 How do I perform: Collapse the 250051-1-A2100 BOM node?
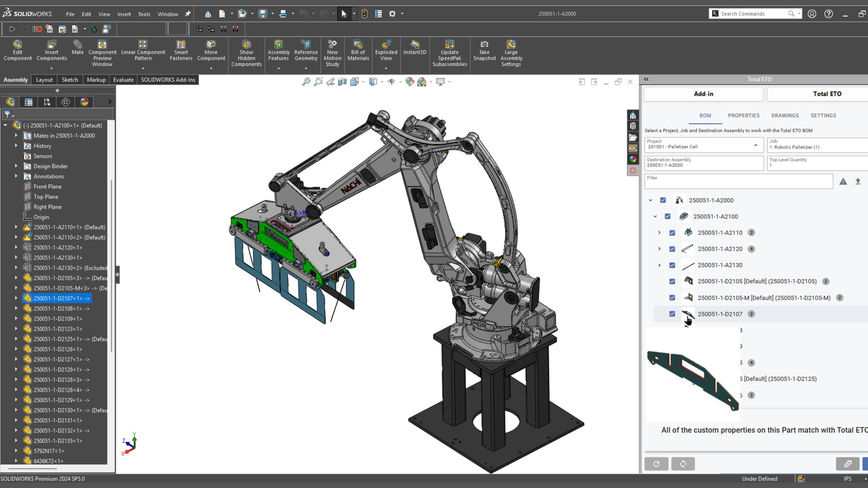point(655,216)
